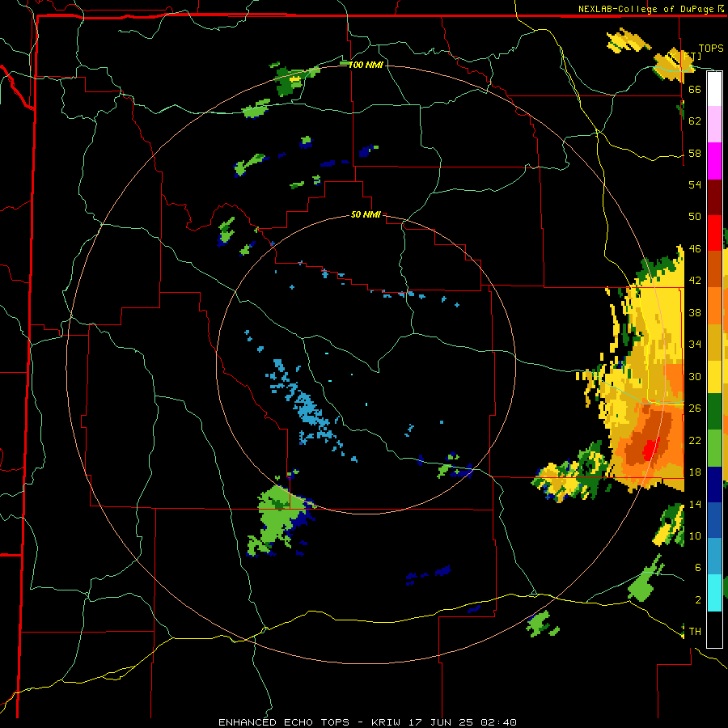The width and height of the screenshot is (728, 728).
Task: Click the white swatch in the tops legend
Action: pyautogui.click(x=714, y=89)
